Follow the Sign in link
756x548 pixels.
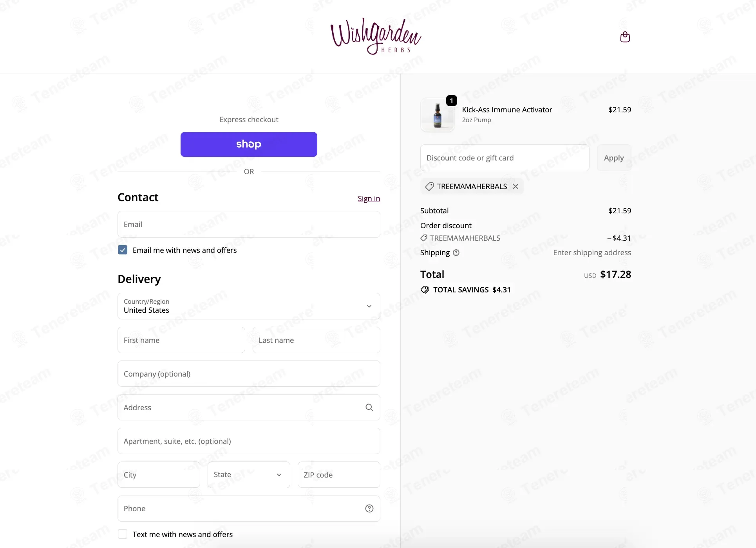coord(369,198)
